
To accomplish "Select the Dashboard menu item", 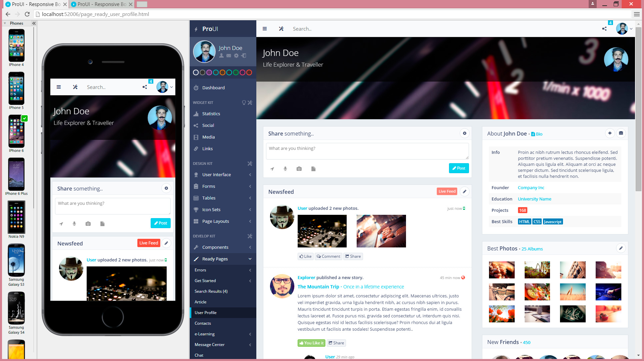I will coord(214,88).
